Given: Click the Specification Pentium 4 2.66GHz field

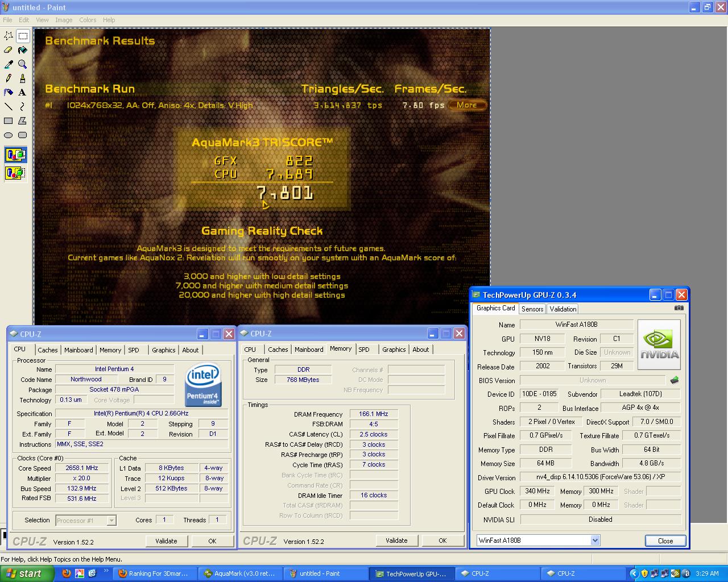Looking at the screenshot, I should 142,413.
